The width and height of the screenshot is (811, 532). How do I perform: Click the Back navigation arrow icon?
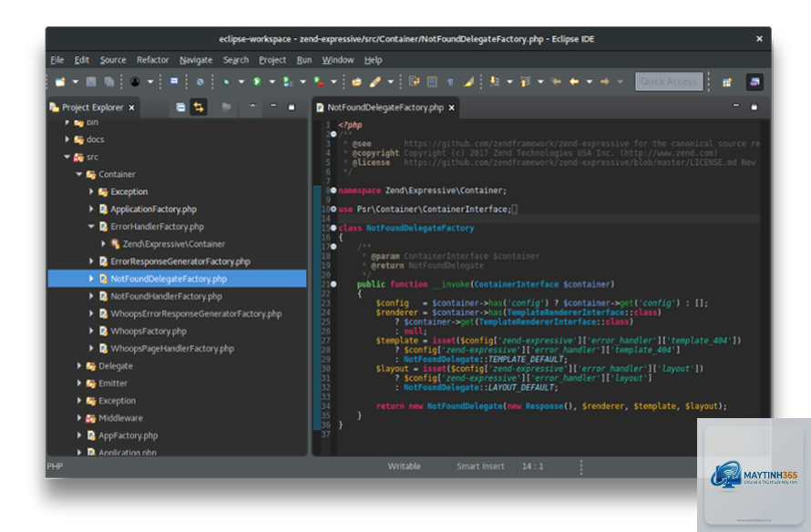pos(574,82)
